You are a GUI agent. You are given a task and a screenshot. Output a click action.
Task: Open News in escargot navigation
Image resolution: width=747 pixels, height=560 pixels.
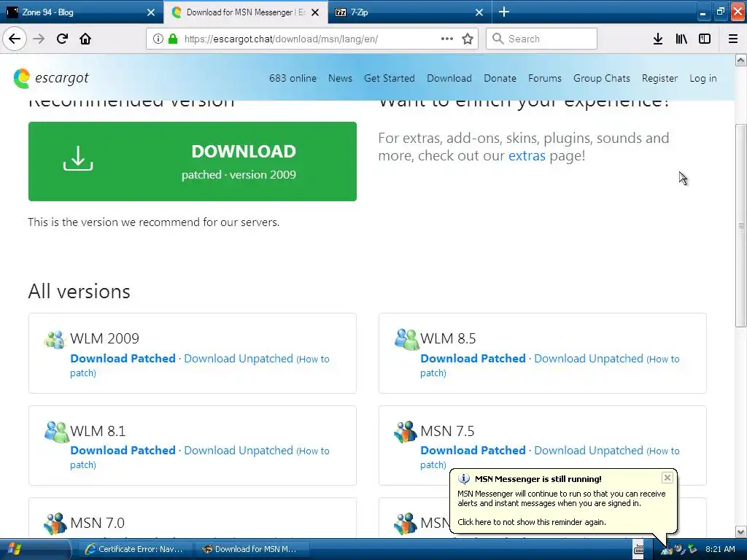(x=340, y=78)
